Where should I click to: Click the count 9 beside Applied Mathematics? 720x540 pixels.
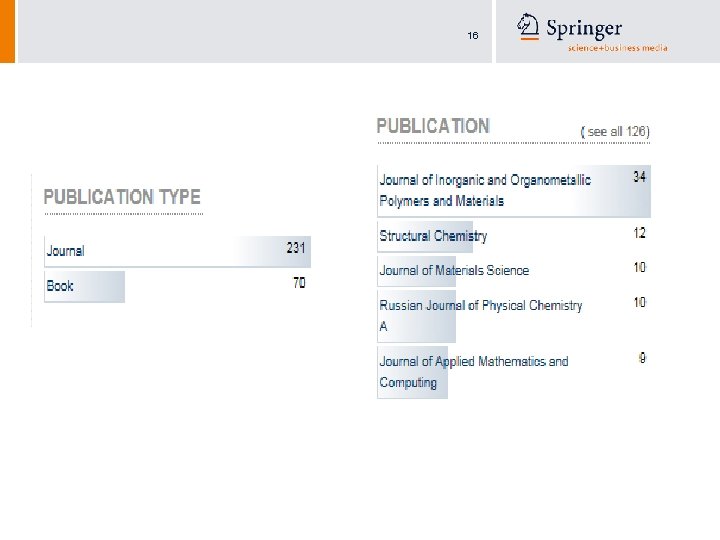coord(642,358)
